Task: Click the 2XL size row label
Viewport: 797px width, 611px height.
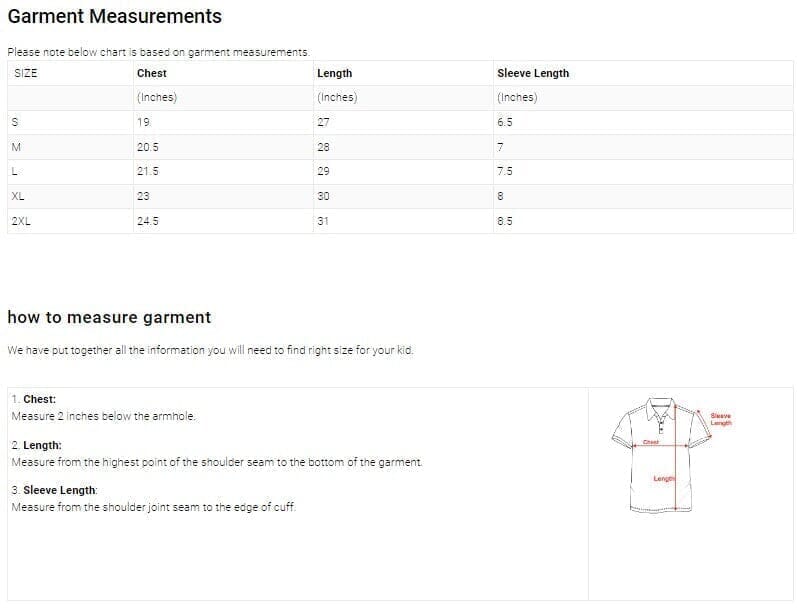Action: coord(21,221)
